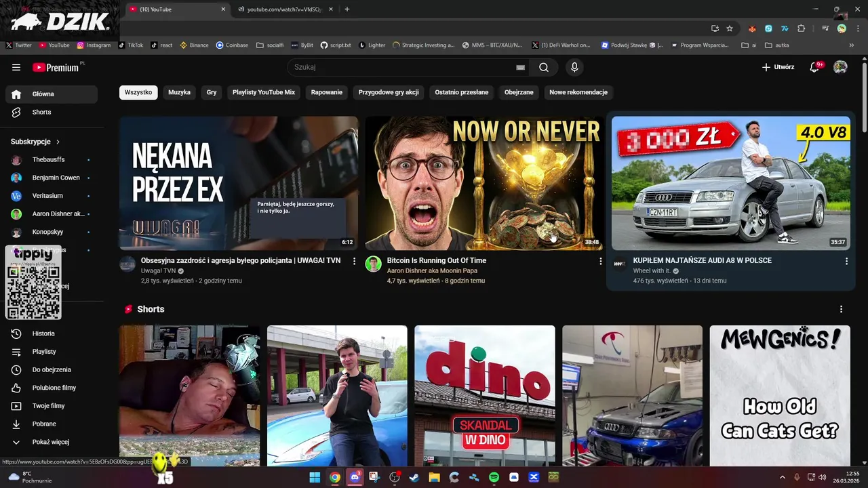Select Playlisty YouTube Mix chip

point(264,92)
